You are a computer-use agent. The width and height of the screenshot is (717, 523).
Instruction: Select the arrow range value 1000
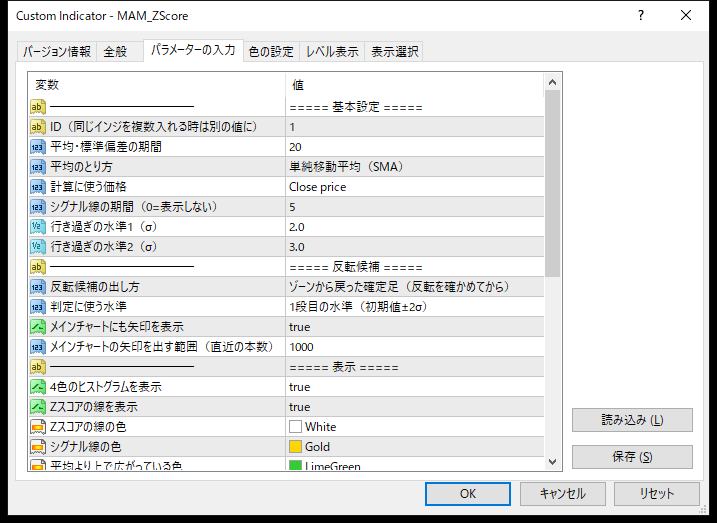click(415, 347)
